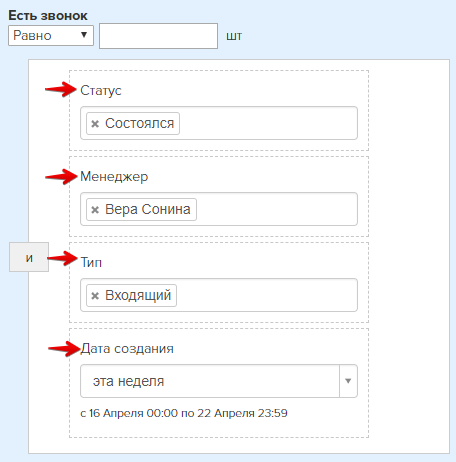Click inside the Статус multi-select field

pyautogui.click(x=268, y=123)
